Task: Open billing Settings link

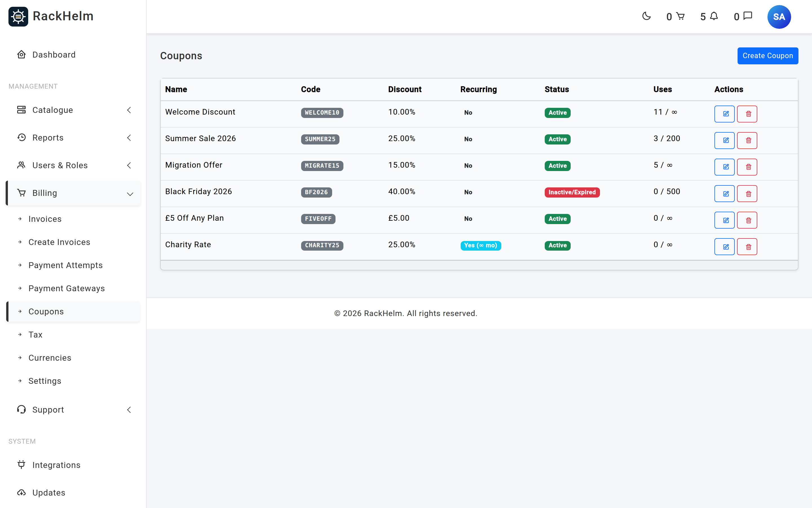Action: pos(73,381)
